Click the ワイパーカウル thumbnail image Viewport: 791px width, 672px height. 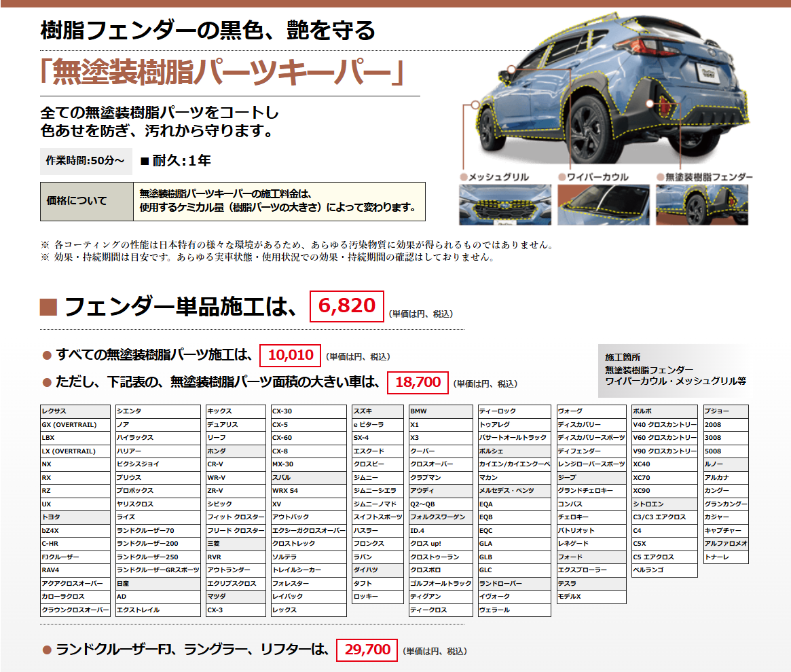click(x=604, y=204)
